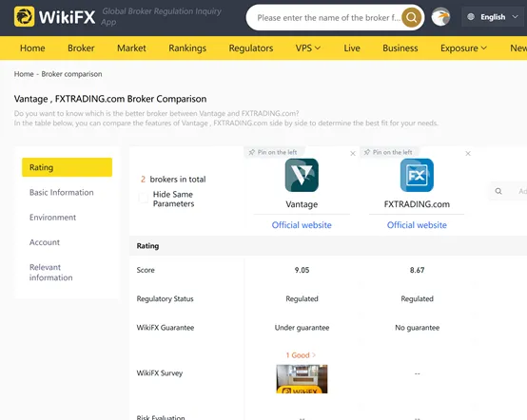The width and height of the screenshot is (527, 420).
Task: Expand the VPS menu dropdown
Action: pyautogui.click(x=308, y=48)
